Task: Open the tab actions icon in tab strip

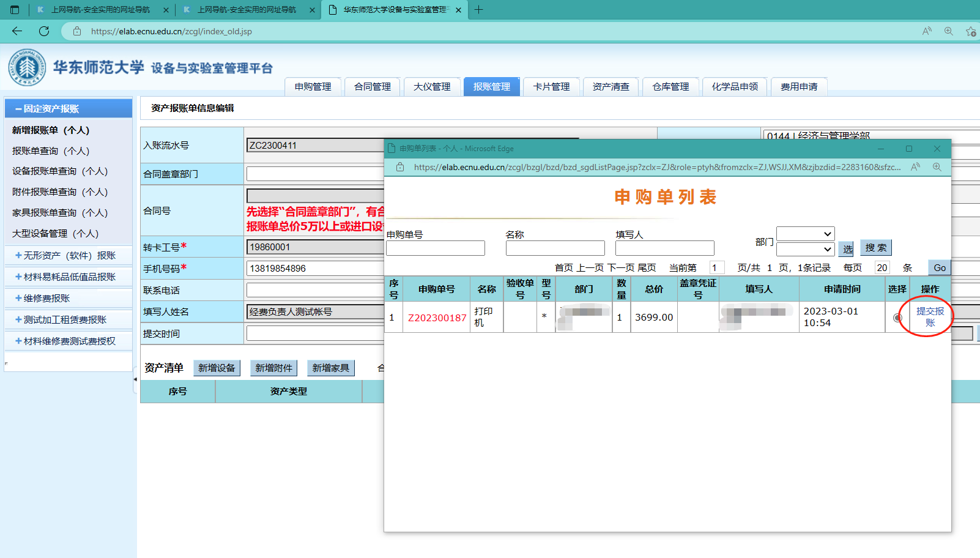Action: click(15, 10)
